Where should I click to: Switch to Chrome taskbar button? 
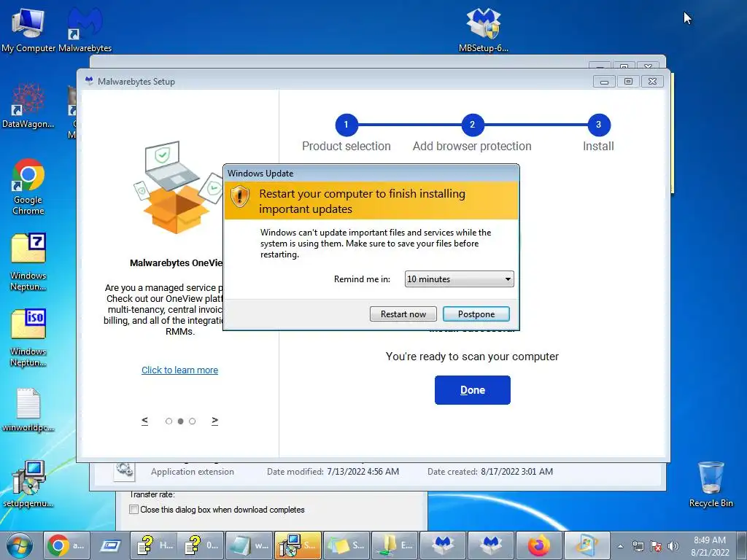click(65, 545)
